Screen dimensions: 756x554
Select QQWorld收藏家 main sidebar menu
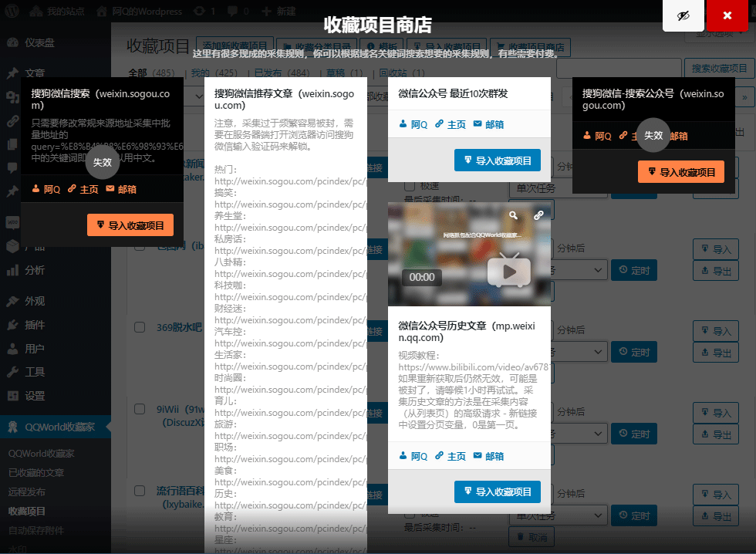point(56,427)
